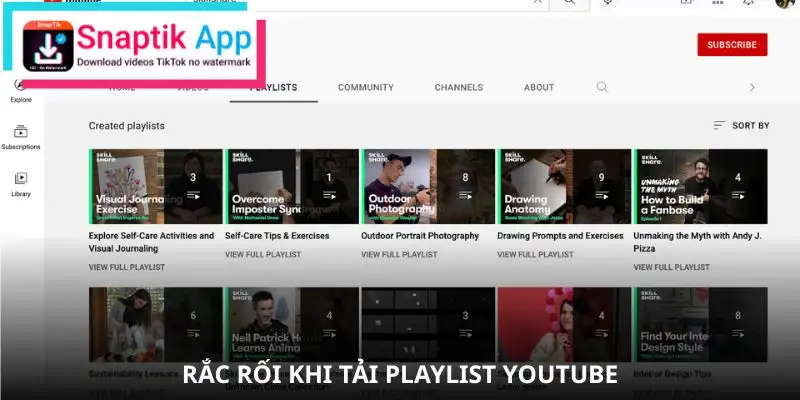Open Library from the left sidebar
Screen dimensions: 800x400
point(21,185)
